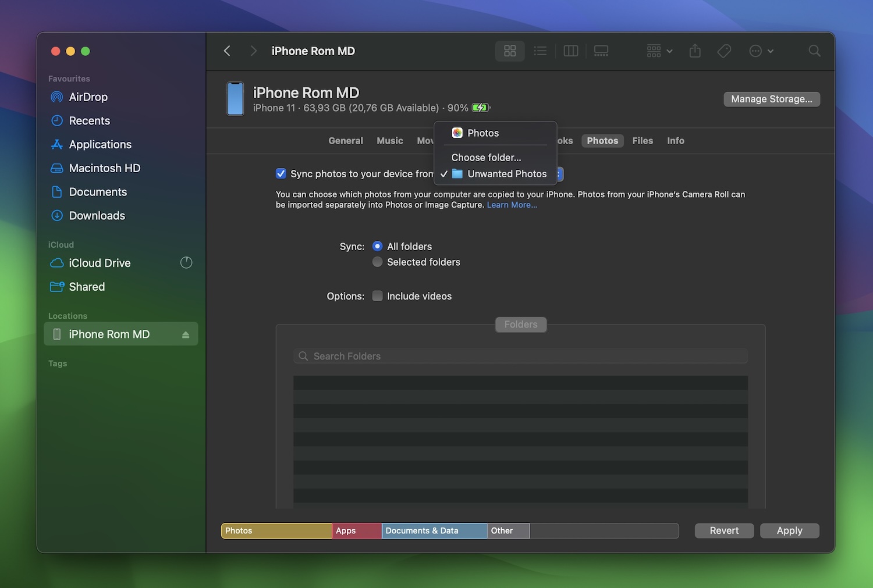The height and width of the screenshot is (588, 873).
Task: Enable the Include videos checkbox
Action: [x=378, y=296]
